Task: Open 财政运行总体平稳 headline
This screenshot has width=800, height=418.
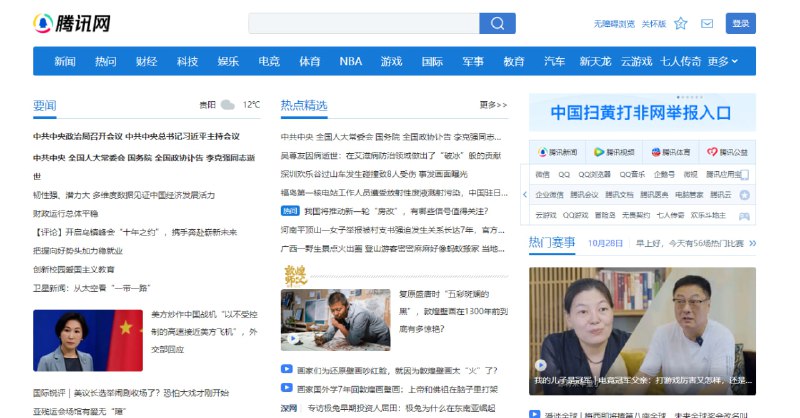Action: (65, 213)
